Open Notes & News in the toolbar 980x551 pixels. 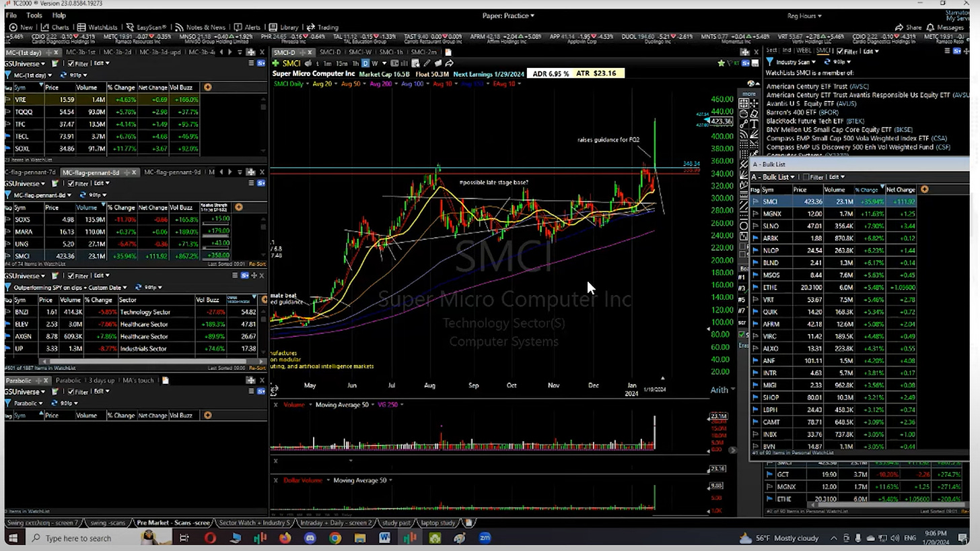click(200, 27)
